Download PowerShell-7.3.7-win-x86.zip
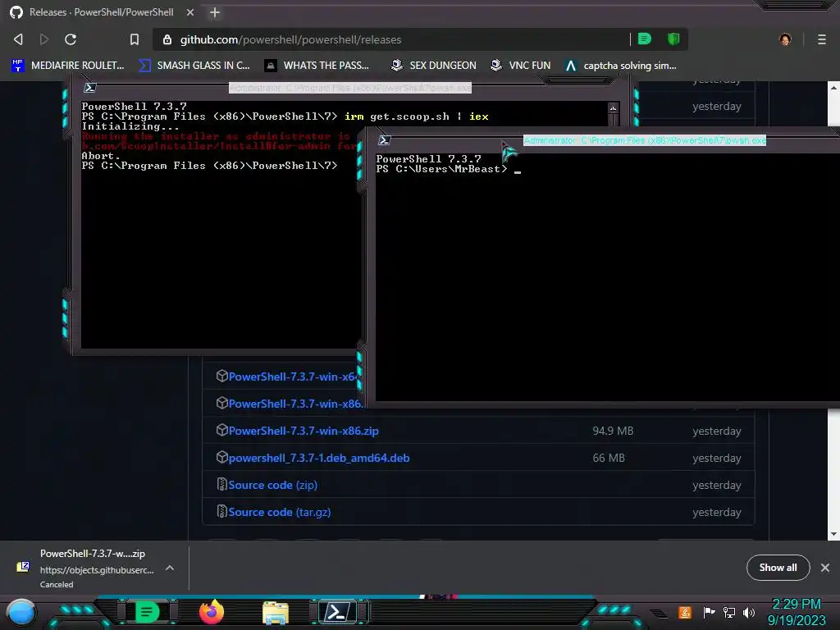 pyautogui.click(x=304, y=431)
